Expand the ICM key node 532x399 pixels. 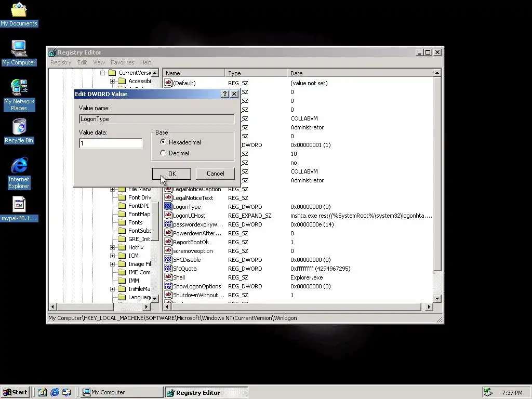coord(112,256)
